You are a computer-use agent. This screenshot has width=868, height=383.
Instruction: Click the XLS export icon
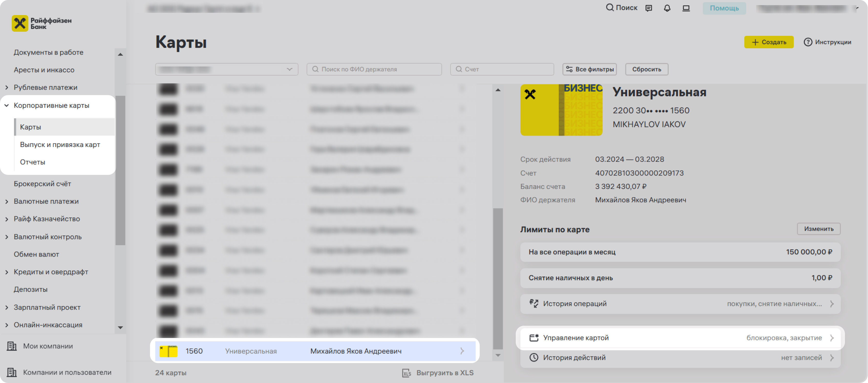click(x=406, y=373)
